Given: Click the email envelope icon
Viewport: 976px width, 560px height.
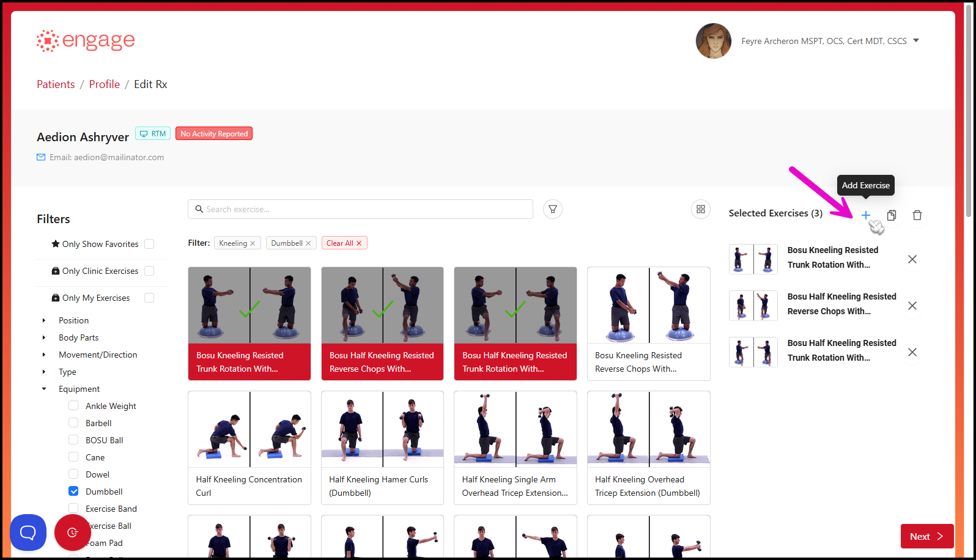Looking at the screenshot, I should click(41, 157).
